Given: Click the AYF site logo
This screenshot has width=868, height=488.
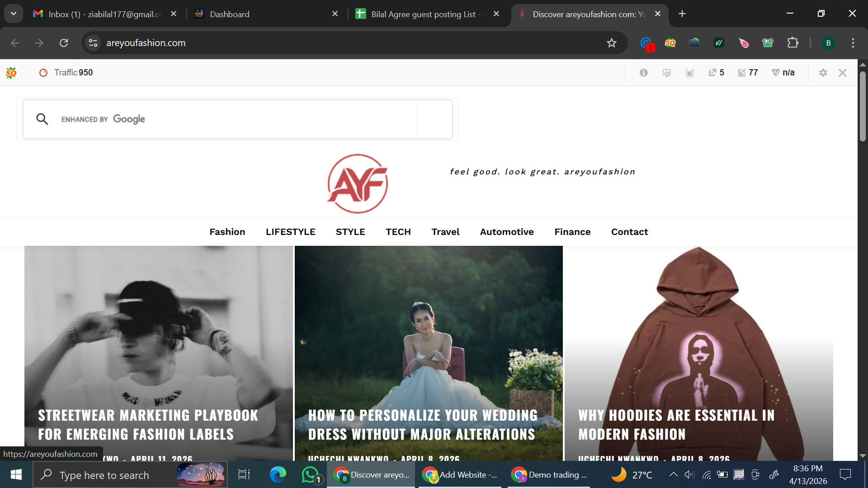Looking at the screenshot, I should coord(358,183).
